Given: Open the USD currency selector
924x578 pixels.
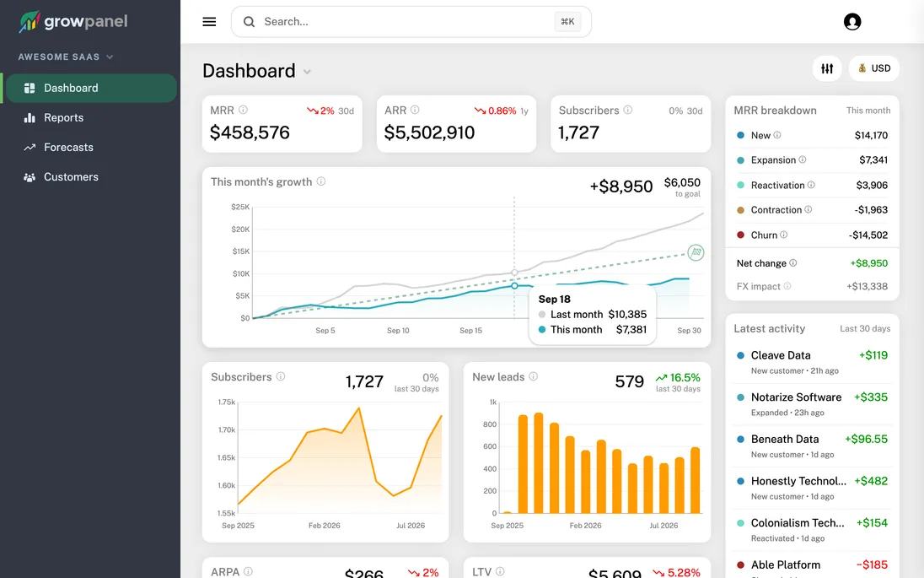Looking at the screenshot, I should (874, 68).
